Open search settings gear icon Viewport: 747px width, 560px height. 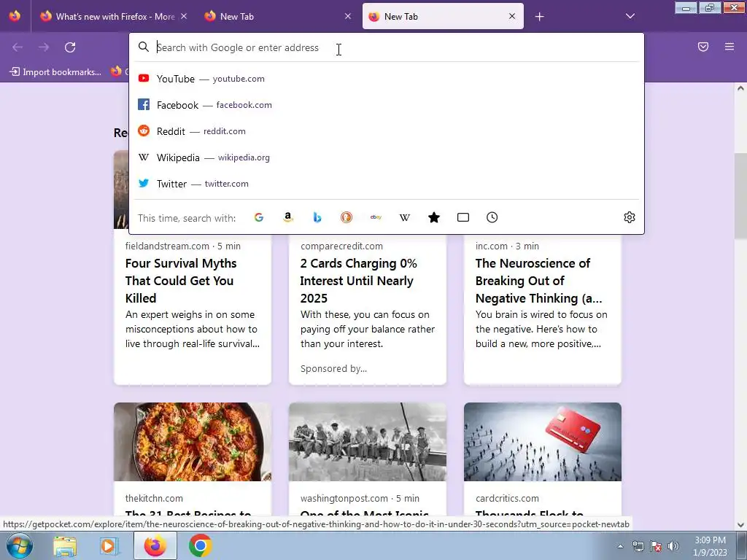[630, 217]
